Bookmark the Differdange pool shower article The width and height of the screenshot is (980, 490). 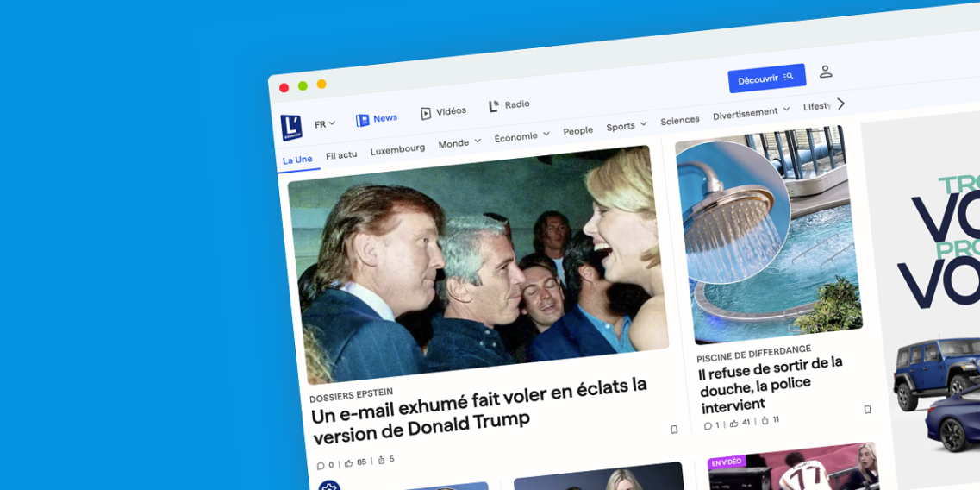867,410
